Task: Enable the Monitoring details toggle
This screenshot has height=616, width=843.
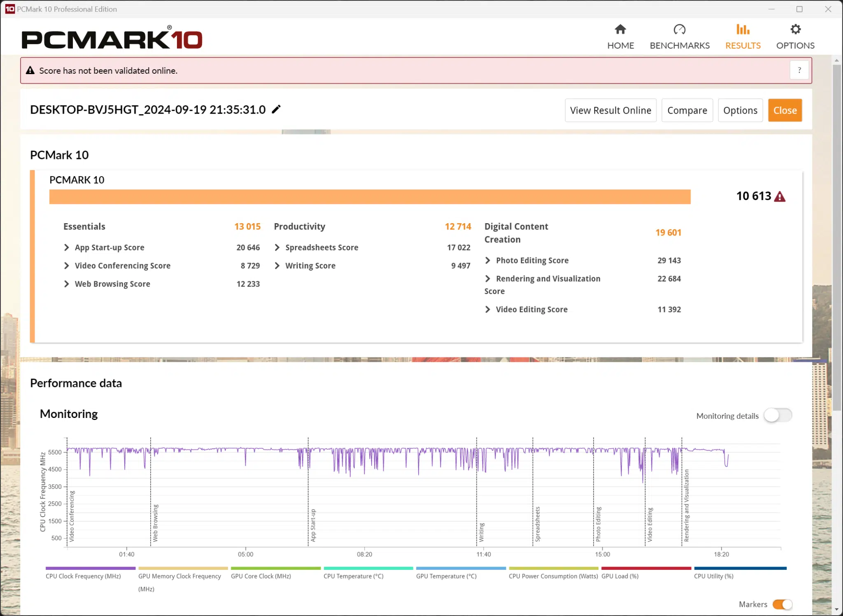Action: [x=778, y=415]
